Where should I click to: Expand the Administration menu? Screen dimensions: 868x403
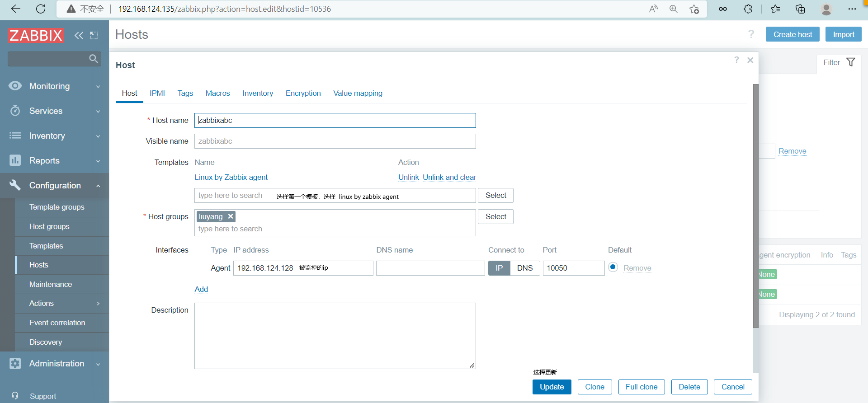pyautogui.click(x=98, y=364)
